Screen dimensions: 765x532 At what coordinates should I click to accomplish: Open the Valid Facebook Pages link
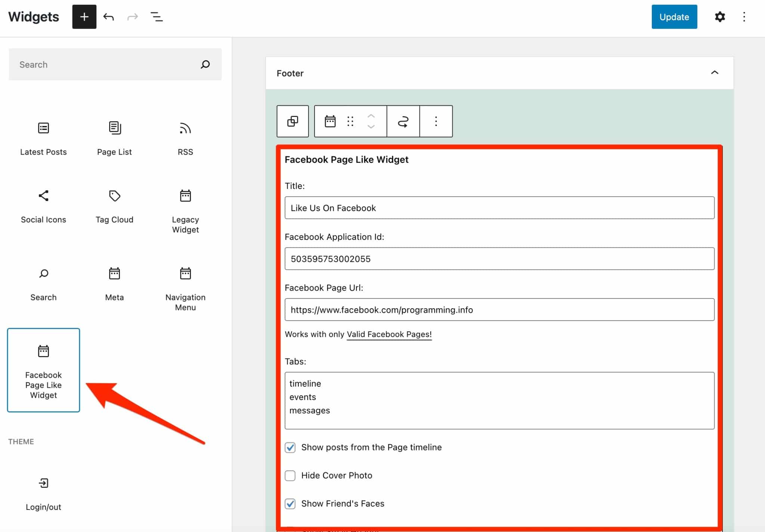[x=389, y=334]
